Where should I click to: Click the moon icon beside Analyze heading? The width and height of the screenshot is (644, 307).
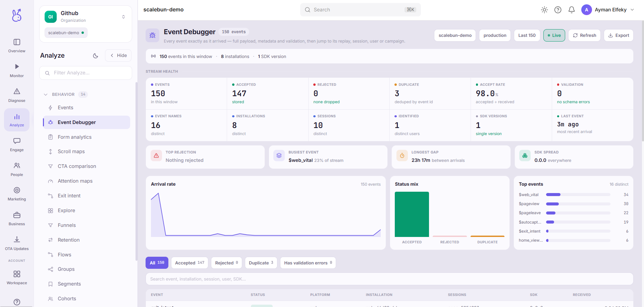pyautogui.click(x=96, y=56)
